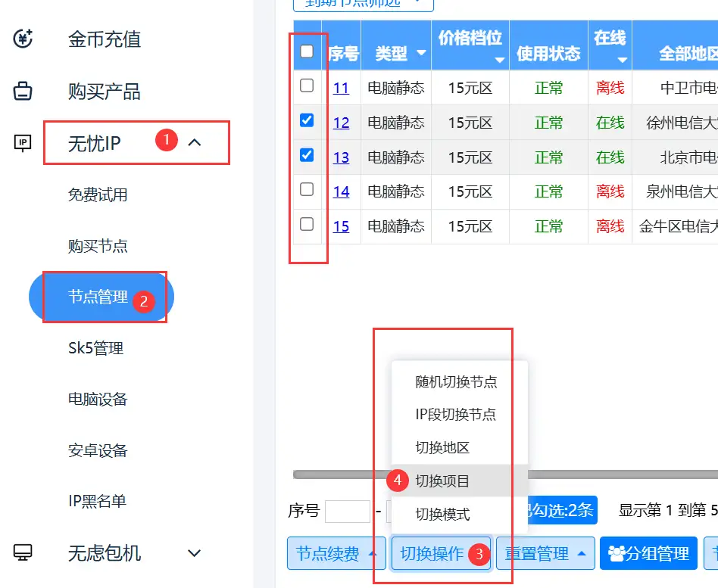
Task: Uncheck the checkbox for row 12
Action: point(307,120)
